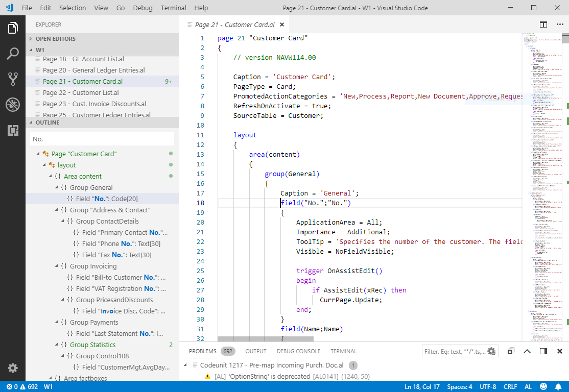Collapse Group General in outline

coord(57,187)
